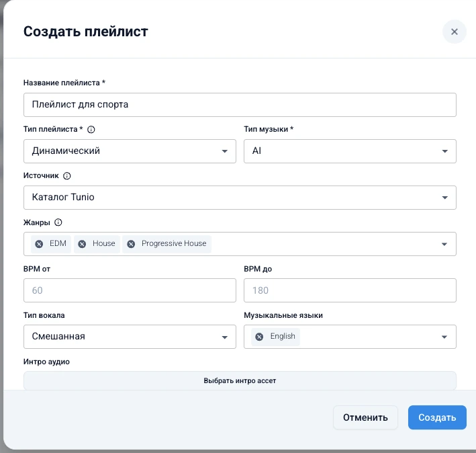Image resolution: width=476 pixels, height=453 pixels.
Task: Remove the House genre chip
Action: click(82, 244)
